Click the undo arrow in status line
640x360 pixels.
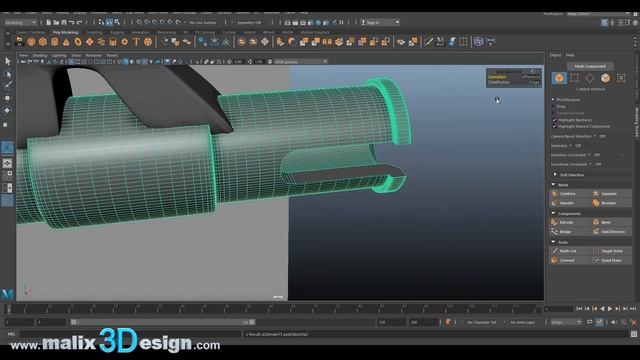(71, 22)
